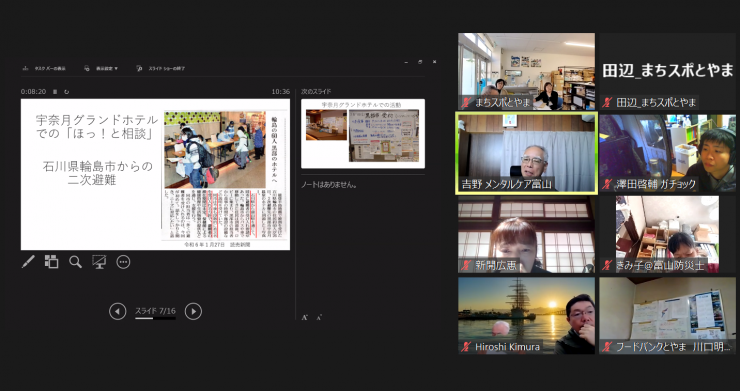
Task: Increase the notes text size
Action: click(x=305, y=317)
